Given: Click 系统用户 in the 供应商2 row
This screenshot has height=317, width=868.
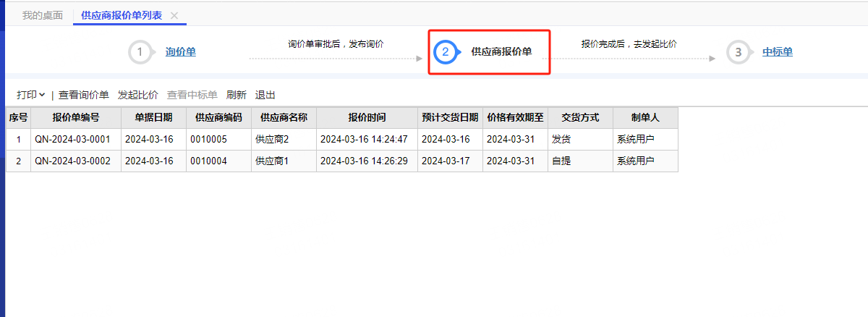Looking at the screenshot, I should coord(645,139).
